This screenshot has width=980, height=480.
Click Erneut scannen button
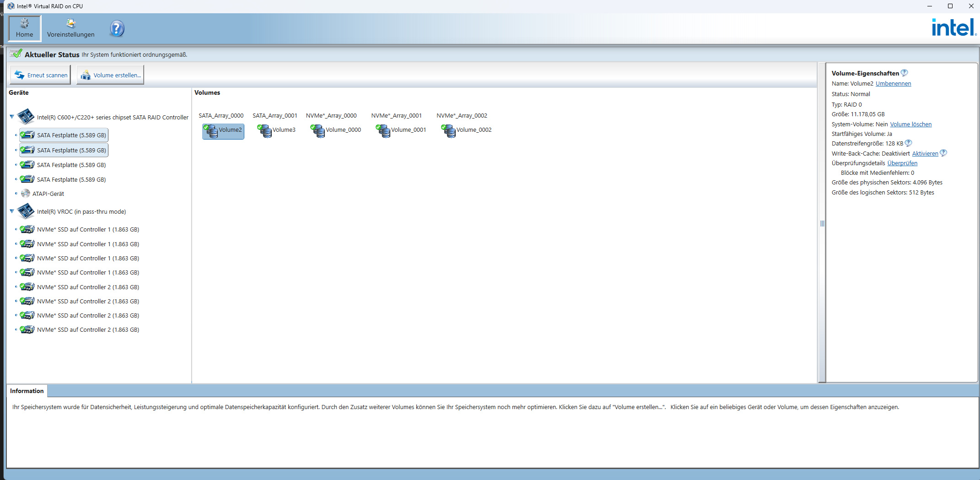pos(41,75)
